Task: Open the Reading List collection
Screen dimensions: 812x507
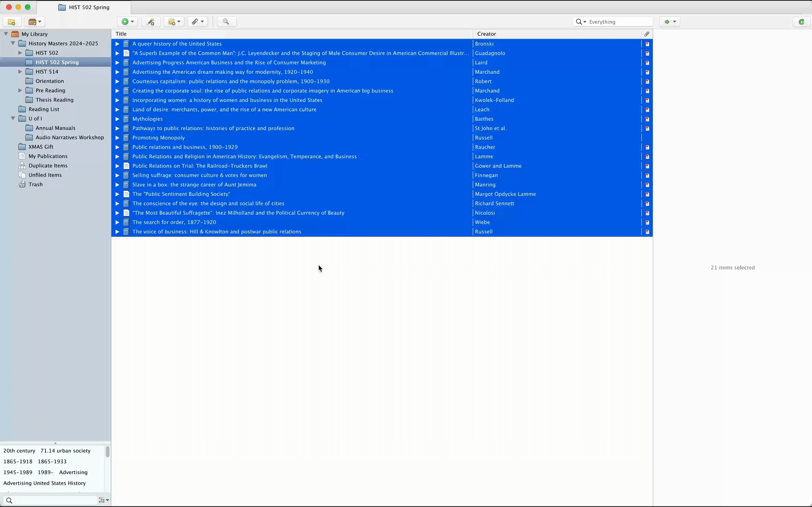Action: [44, 109]
